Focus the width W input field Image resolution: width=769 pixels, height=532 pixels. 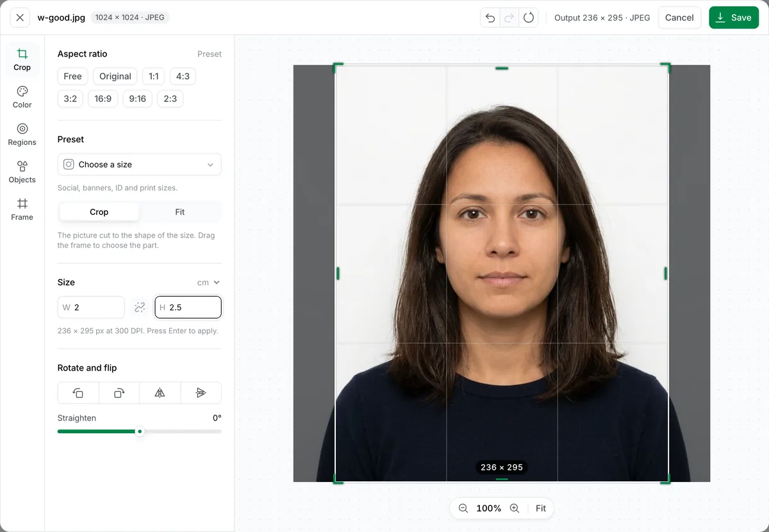pos(91,307)
